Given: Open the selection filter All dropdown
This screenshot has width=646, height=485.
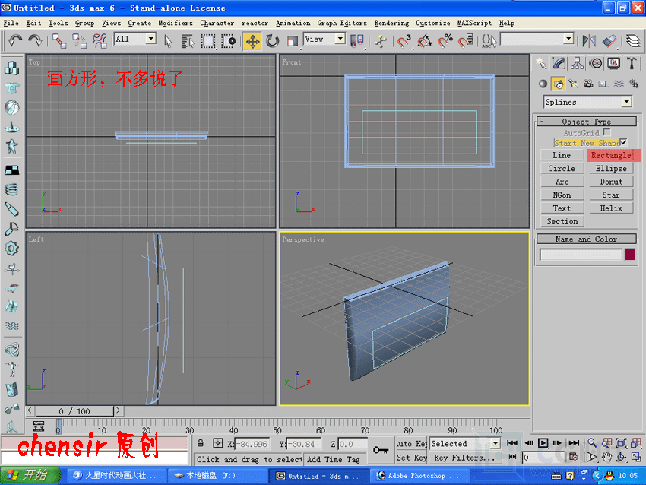Looking at the screenshot, I should 151,39.
